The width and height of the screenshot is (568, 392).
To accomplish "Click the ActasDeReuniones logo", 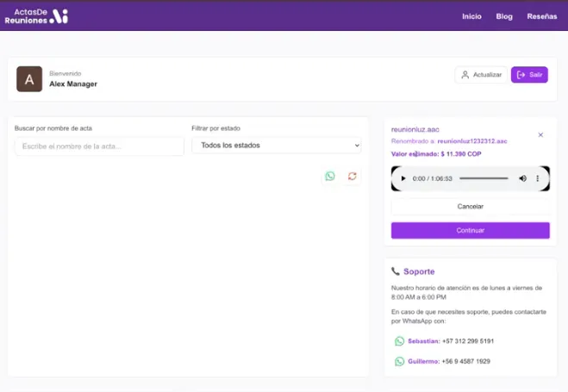I will tap(35, 16).
